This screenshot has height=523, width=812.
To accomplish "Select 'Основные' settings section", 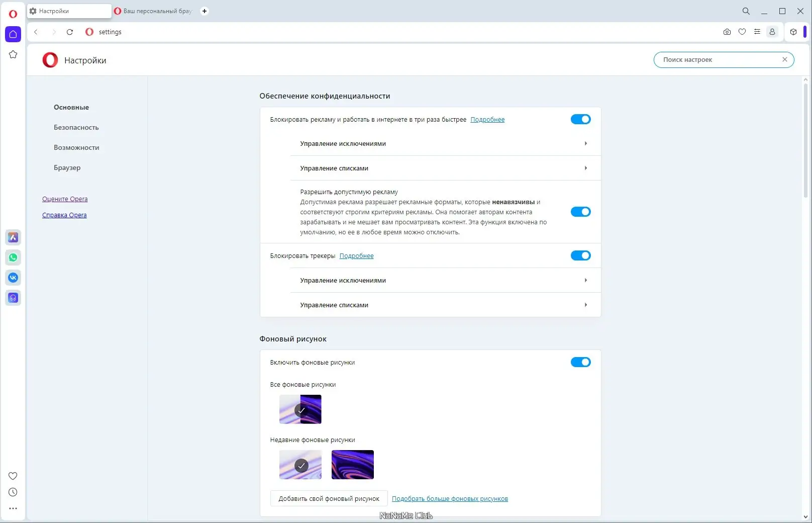I will (71, 107).
